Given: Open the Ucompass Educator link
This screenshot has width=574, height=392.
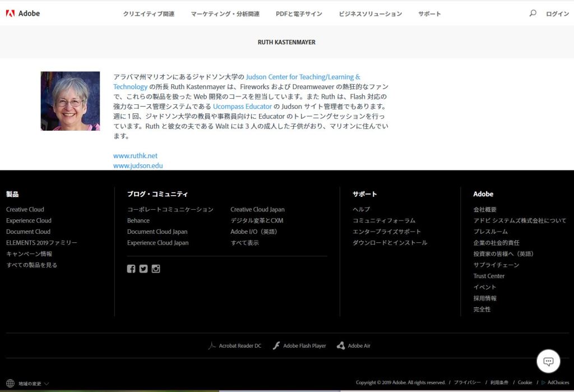Looking at the screenshot, I should coord(242,107).
